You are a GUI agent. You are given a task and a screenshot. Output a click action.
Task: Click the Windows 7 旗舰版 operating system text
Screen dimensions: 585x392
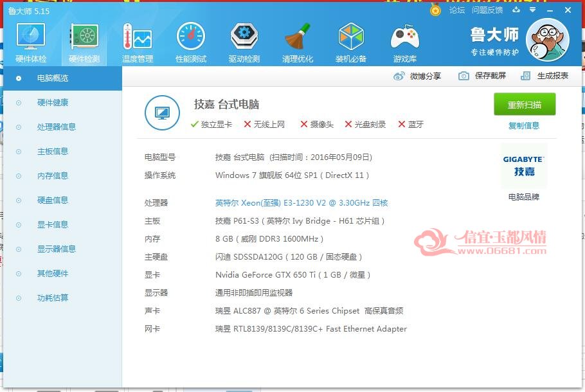(292, 175)
